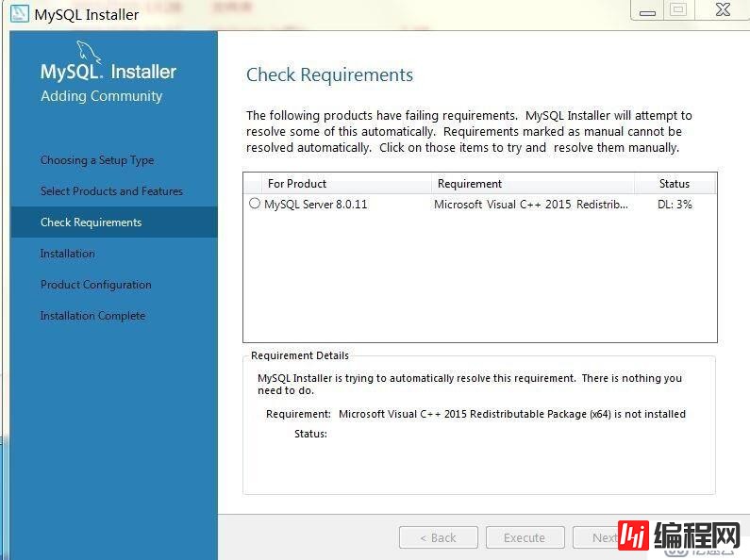750x560 pixels.
Task: Click the DL: 3% status cell
Action: coord(675,205)
